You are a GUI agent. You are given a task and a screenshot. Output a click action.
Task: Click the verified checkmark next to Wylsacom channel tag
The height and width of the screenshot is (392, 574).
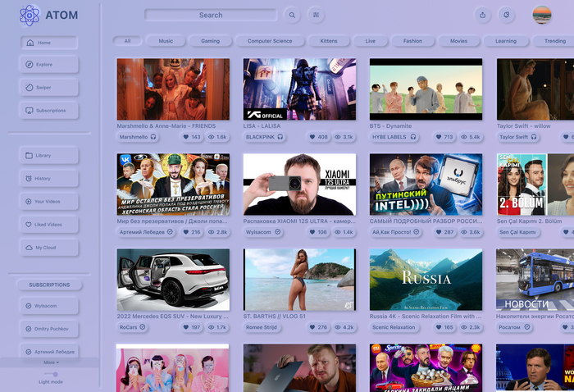pos(278,232)
